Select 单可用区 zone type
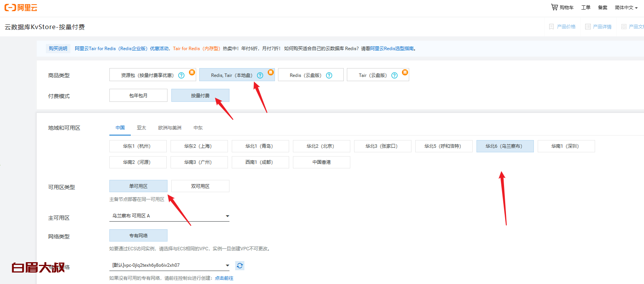The image size is (644, 284). 138,186
